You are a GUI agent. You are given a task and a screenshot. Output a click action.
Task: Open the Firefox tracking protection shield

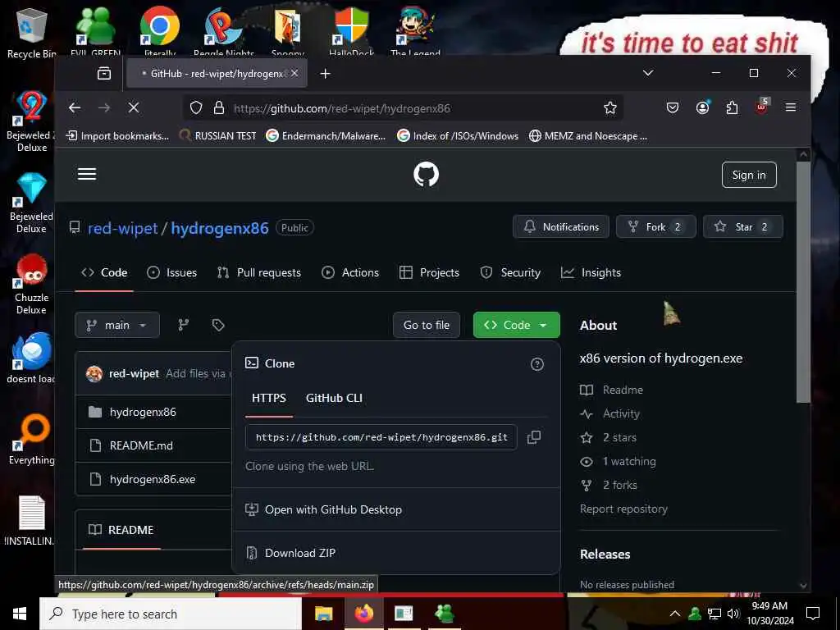coord(196,107)
